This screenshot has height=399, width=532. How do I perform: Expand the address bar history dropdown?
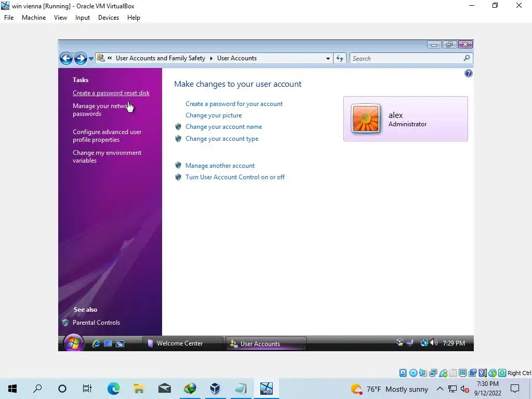[328, 58]
